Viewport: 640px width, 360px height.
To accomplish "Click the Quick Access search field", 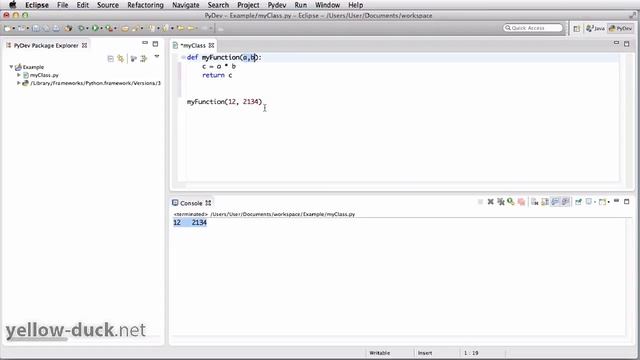I will [533, 28].
